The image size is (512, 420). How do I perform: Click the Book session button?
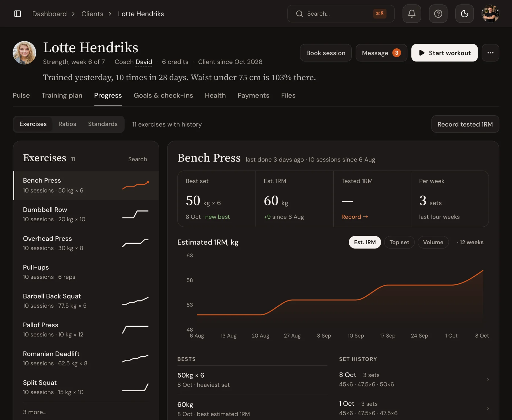pyautogui.click(x=326, y=53)
